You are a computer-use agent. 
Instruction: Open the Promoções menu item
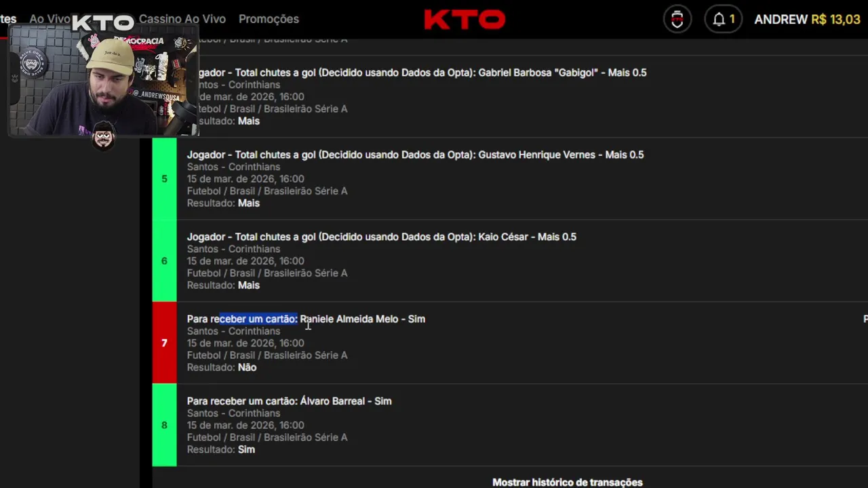269,19
